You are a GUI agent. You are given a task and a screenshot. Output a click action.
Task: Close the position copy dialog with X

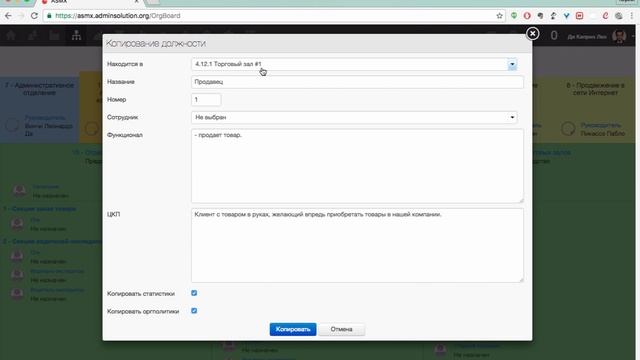(532, 33)
